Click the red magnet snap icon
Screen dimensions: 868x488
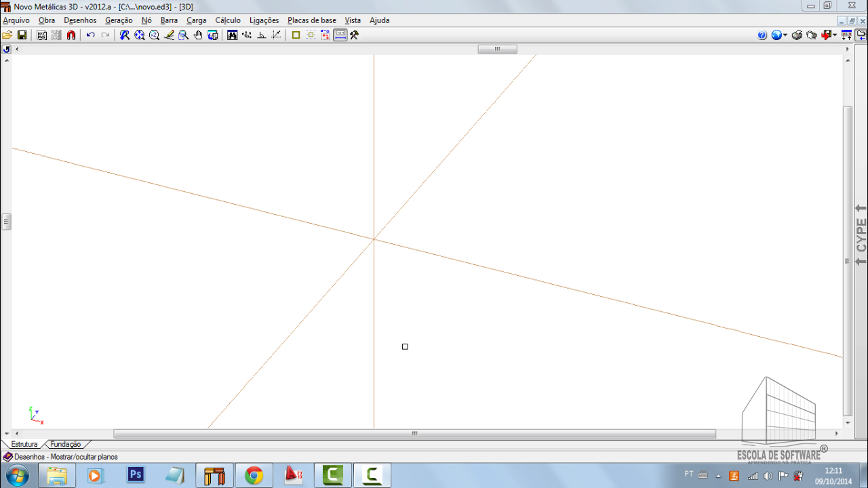pyautogui.click(x=71, y=35)
